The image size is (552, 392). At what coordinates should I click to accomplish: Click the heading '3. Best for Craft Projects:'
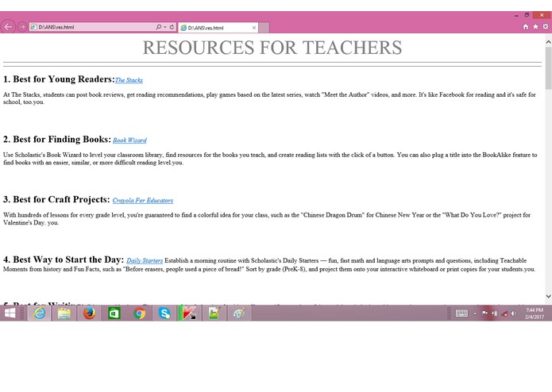point(56,199)
